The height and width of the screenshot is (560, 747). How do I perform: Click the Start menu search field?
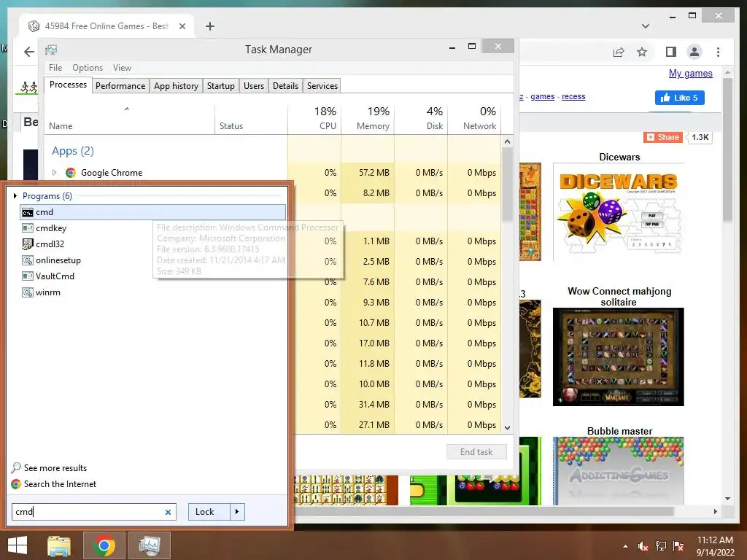(88, 512)
